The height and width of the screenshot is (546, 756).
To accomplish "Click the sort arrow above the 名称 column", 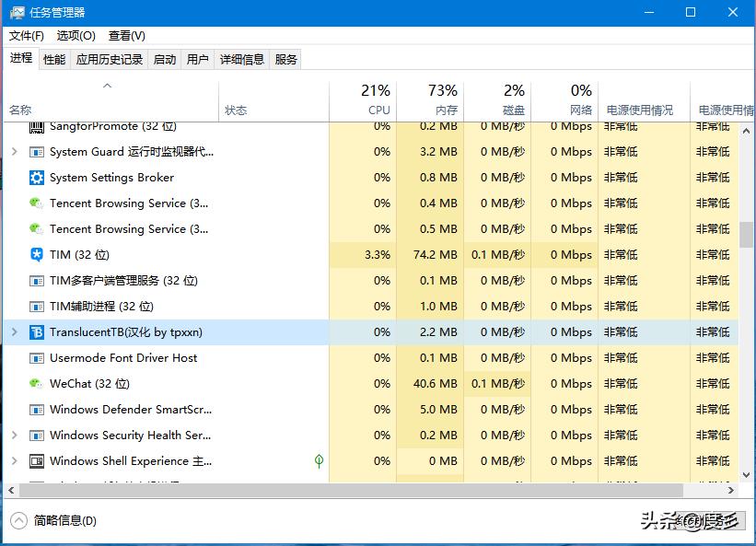I will [x=107, y=86].
